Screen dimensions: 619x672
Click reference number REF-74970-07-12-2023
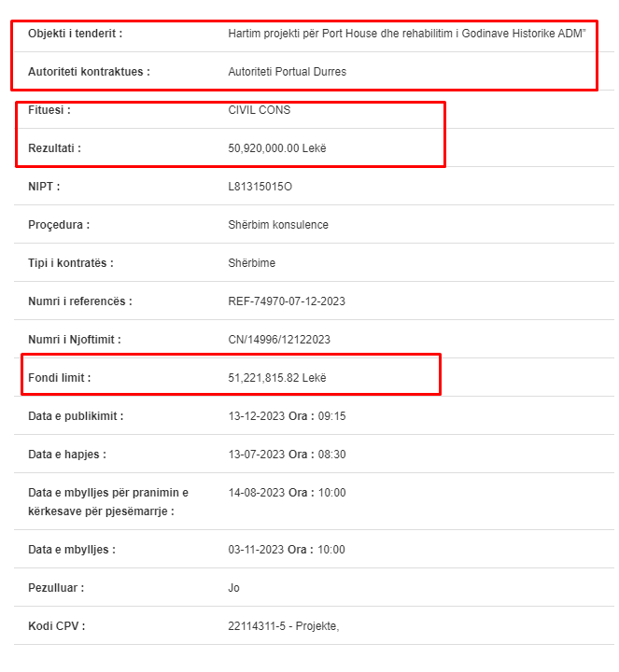pyautogui.click(x=287, y=301)
